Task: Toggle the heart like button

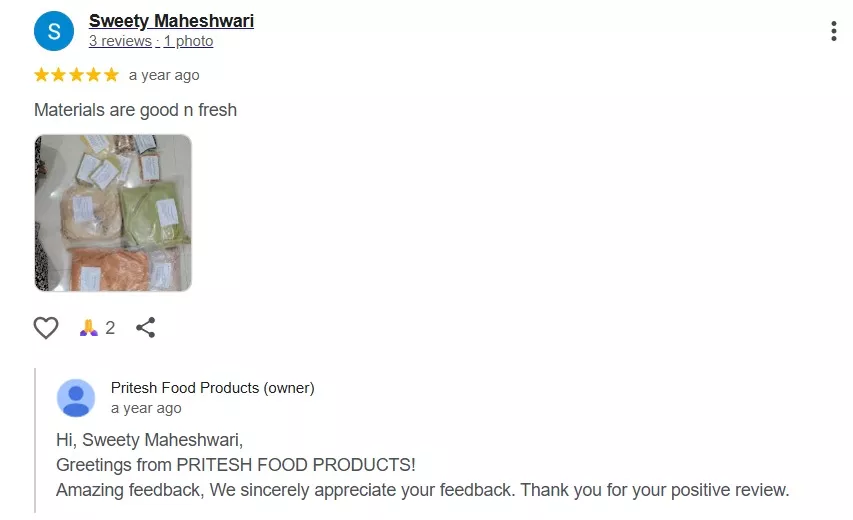Action: [46, 328]
